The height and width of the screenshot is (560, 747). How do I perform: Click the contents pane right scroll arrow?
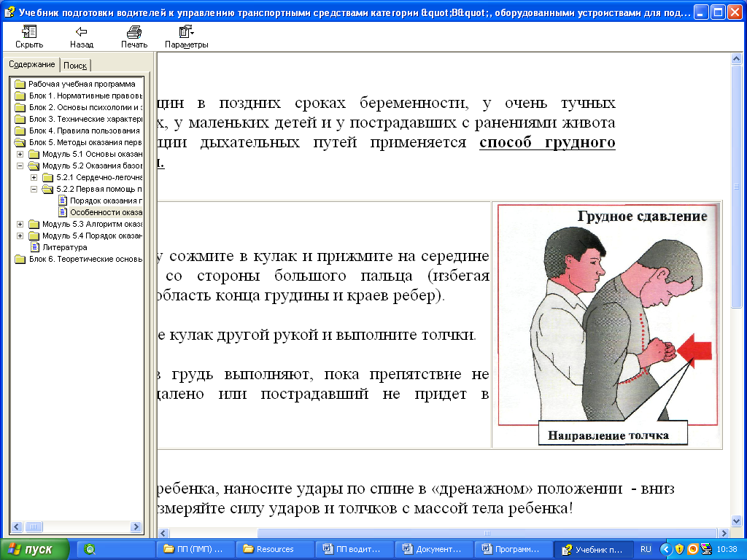136,526
